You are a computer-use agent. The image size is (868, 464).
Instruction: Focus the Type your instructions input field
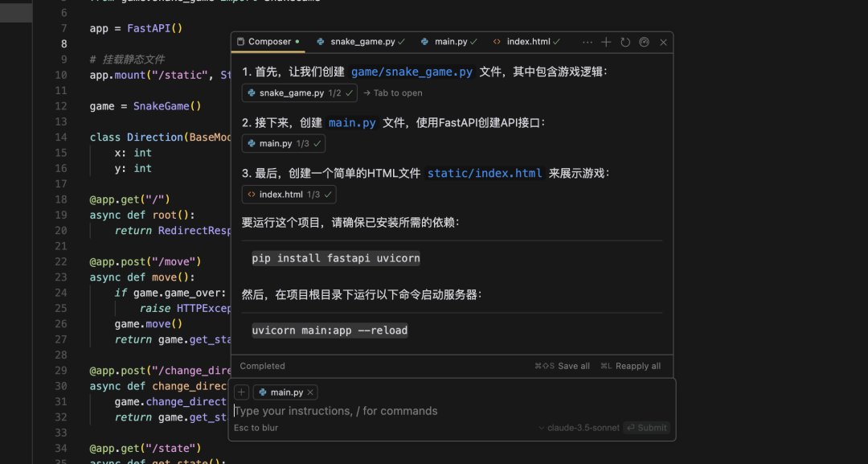[x=451, y=411]
